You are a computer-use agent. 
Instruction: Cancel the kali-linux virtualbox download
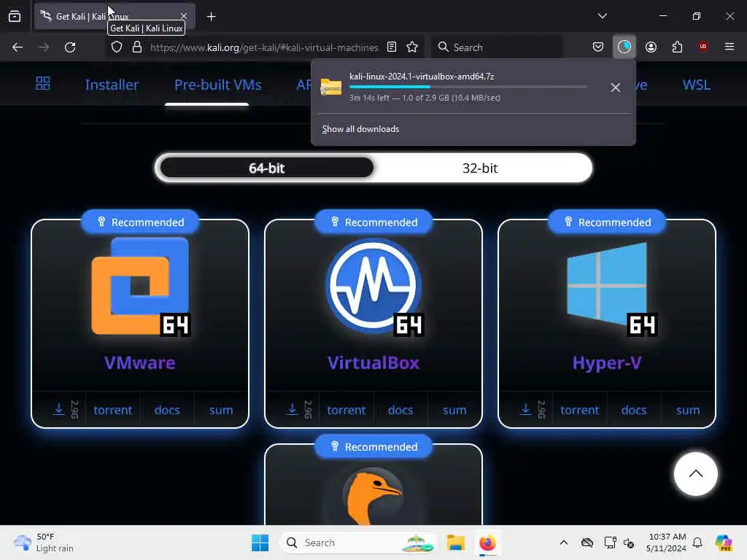click(x=616, y=87)
